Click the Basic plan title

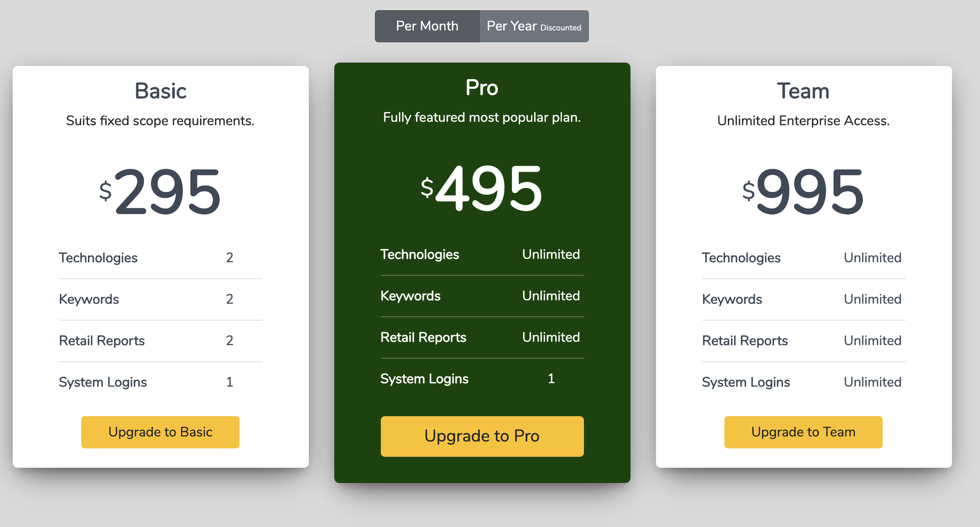coord(160,91)
